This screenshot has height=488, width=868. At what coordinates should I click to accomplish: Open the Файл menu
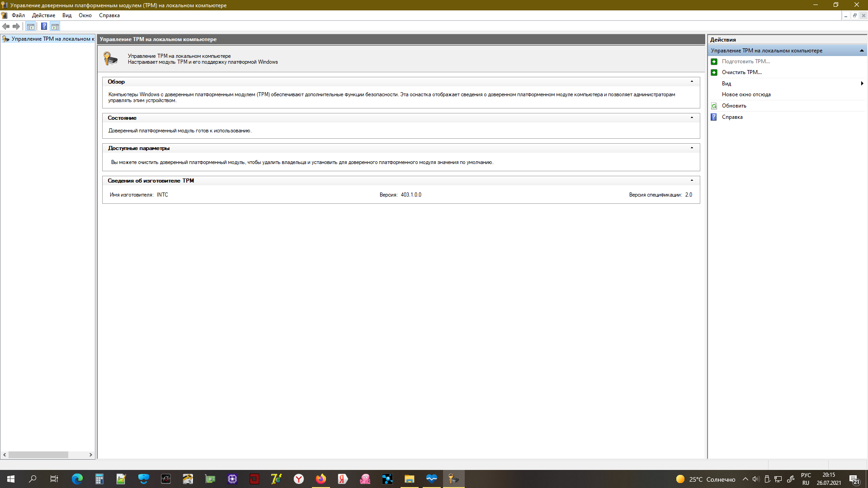click(x=18, y=15)
